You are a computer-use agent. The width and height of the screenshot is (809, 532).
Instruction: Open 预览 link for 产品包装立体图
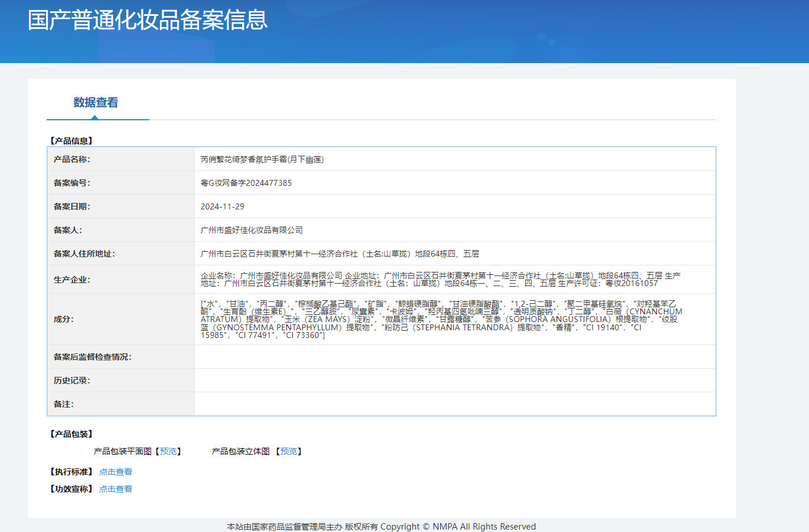[289, 451]
